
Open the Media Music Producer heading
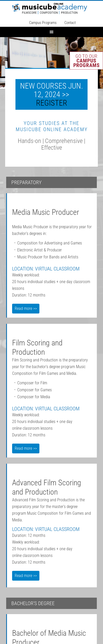[46, 212]
